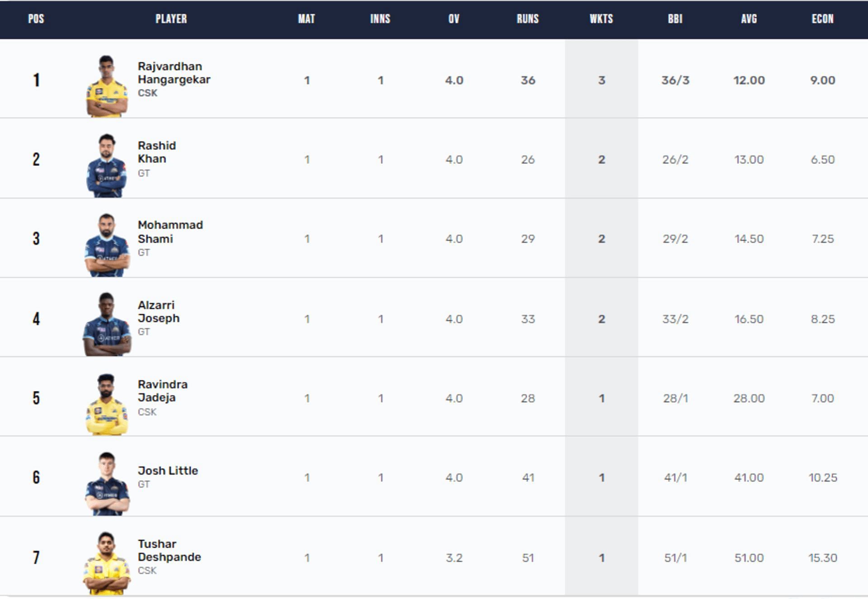Open Rajvardhan Hangargekar's profile name link
868x599 pixels.
tap(174, 73)
